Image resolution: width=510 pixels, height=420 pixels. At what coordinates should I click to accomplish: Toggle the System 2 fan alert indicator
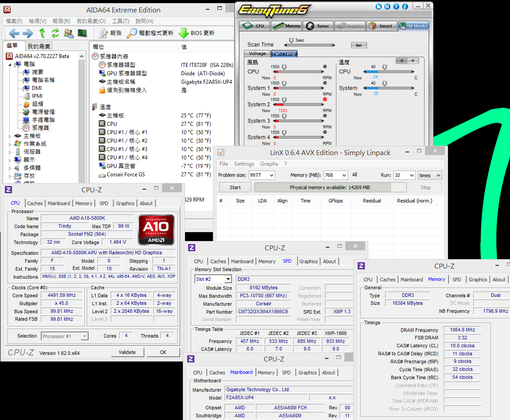click(x=325, y=99)
